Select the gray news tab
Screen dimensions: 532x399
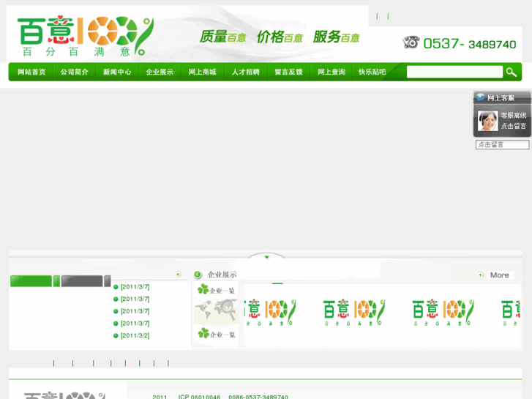point(82,281)
